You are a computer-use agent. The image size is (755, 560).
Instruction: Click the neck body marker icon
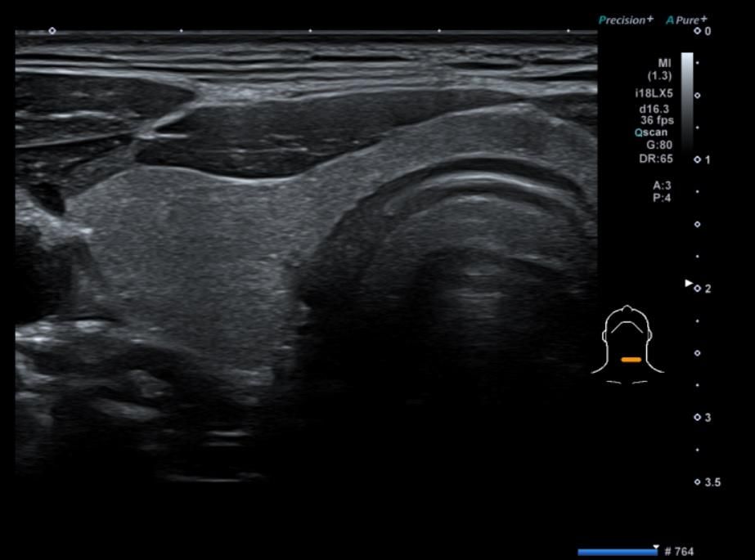coord(627,344)
